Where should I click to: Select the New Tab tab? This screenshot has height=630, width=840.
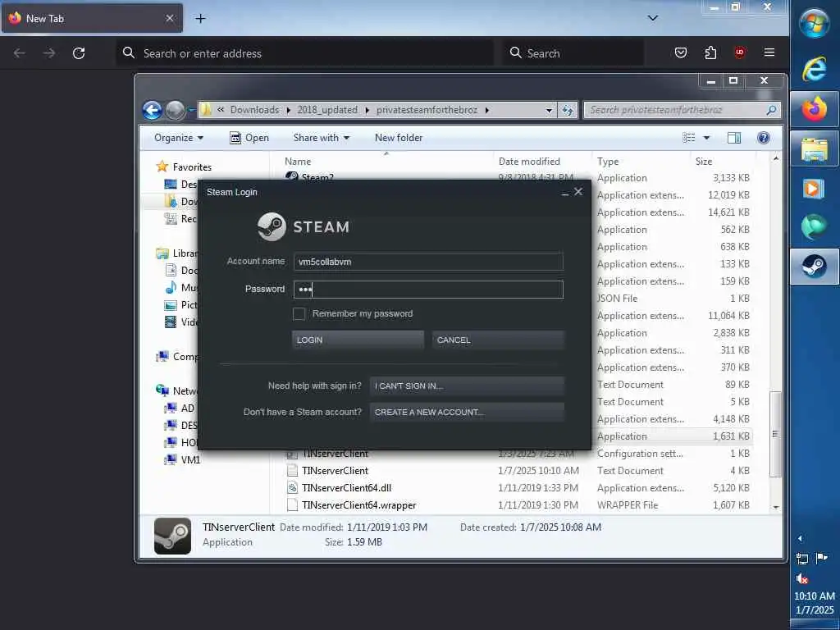click(92, 18)
